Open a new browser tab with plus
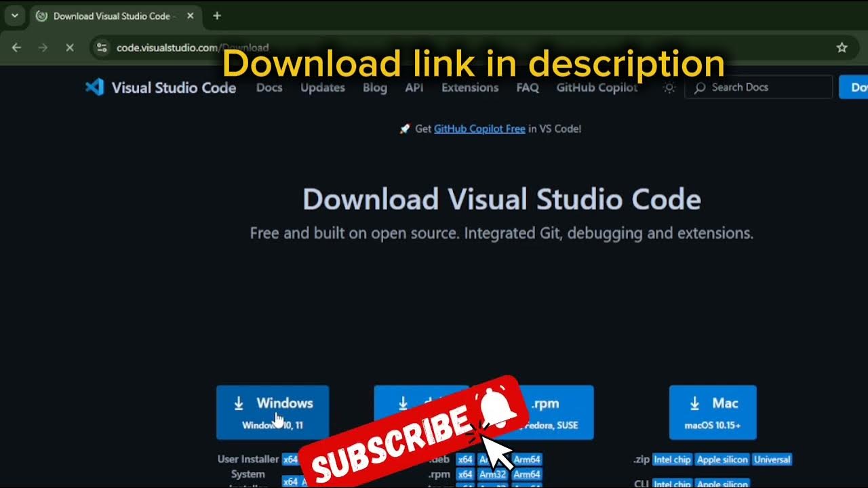The width and height of the screenshot is (868, 488). [217, 16]
